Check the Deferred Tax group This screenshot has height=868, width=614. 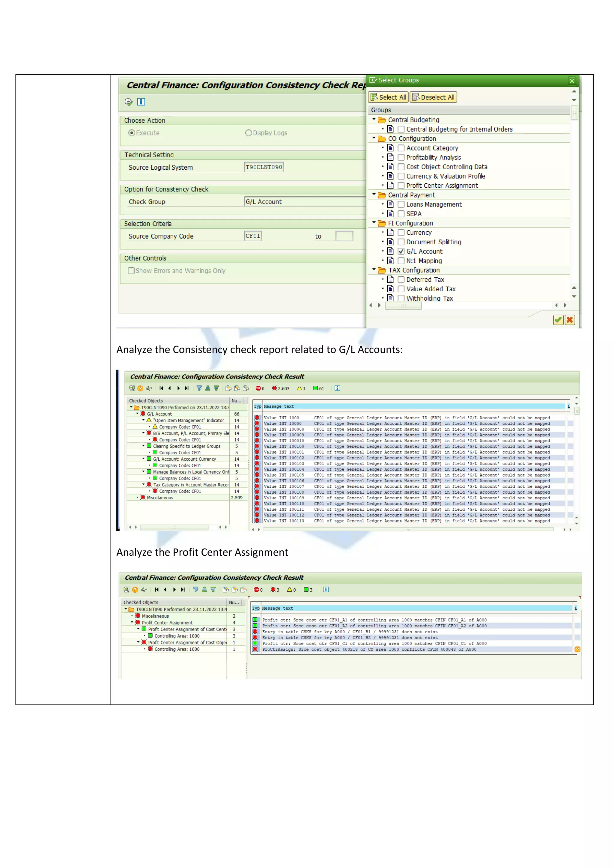(x=401, y=279)
